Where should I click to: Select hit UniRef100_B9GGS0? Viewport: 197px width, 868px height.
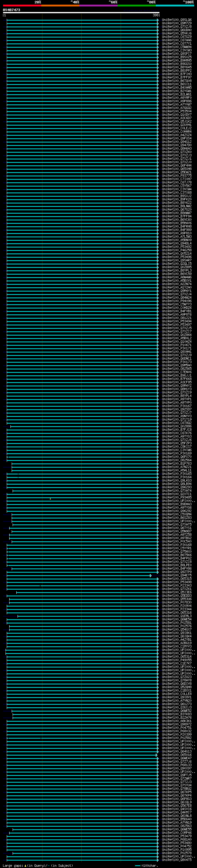pos(176,64)
